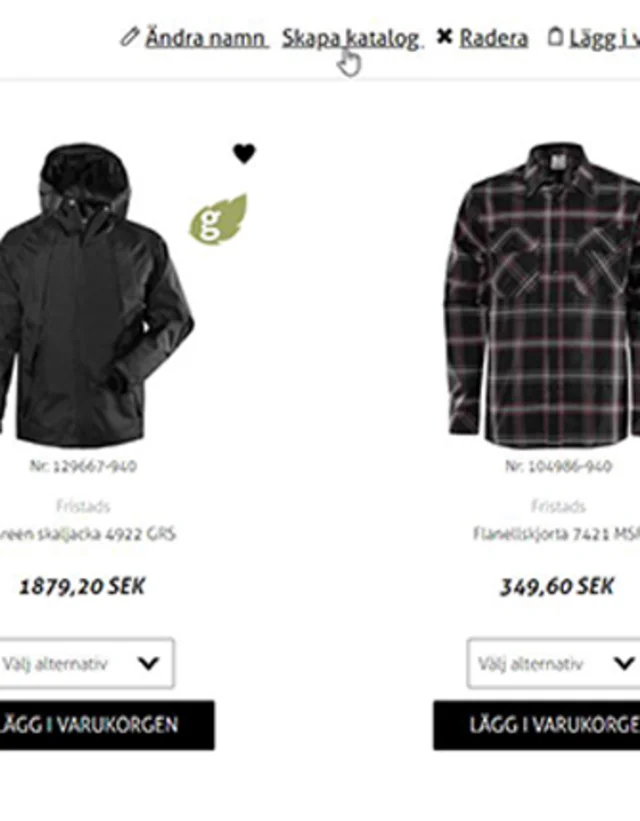Open the Ändra namn link
The height and width of the screenshot is (821, 640).
(x=206, y=38)
